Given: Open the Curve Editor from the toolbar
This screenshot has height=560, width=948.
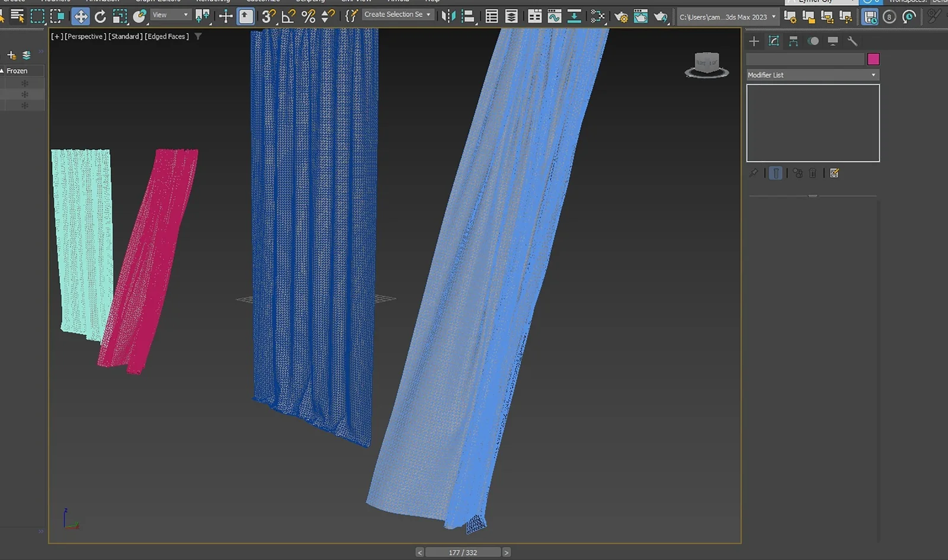Looking at the screenshot, I should 553,16.
